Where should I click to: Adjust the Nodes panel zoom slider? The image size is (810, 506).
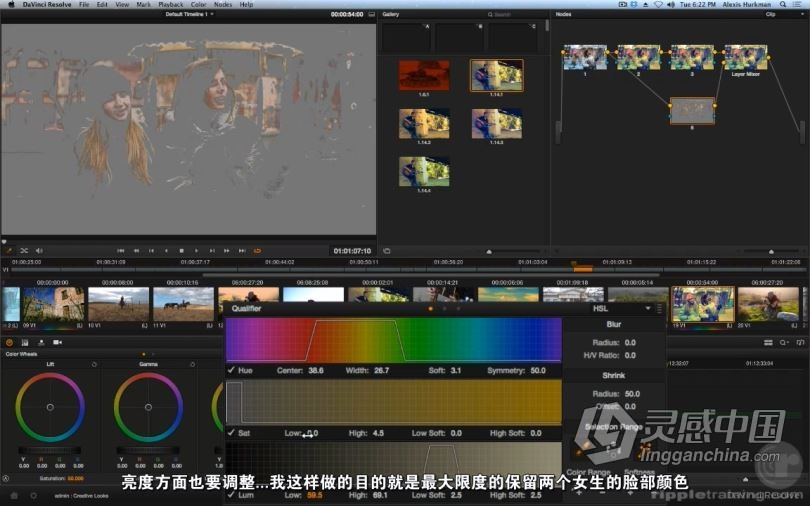771,251
